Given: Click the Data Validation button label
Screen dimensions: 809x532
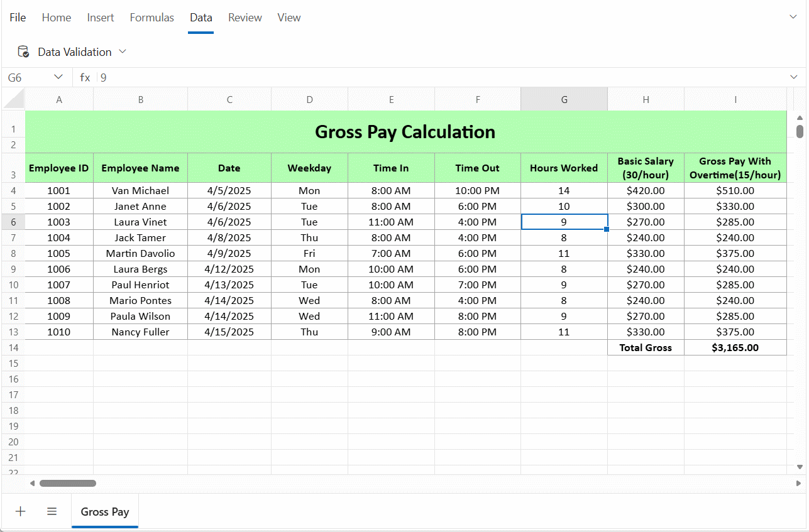Looking at the screenshot, I should tap(75, 52).
